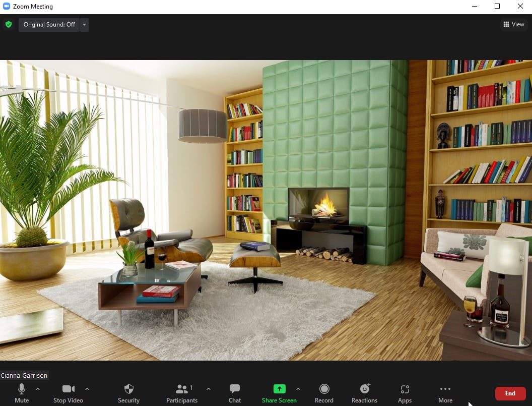Click the Cianna Garrison name label
Screen dimensions: 532x406
pos(24,376)
